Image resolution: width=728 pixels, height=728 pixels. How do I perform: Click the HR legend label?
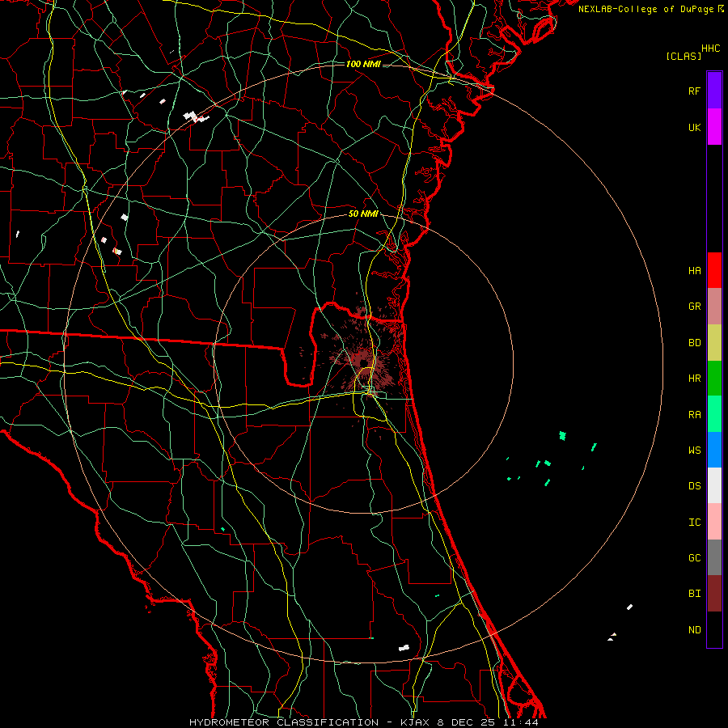coord(694,379)
